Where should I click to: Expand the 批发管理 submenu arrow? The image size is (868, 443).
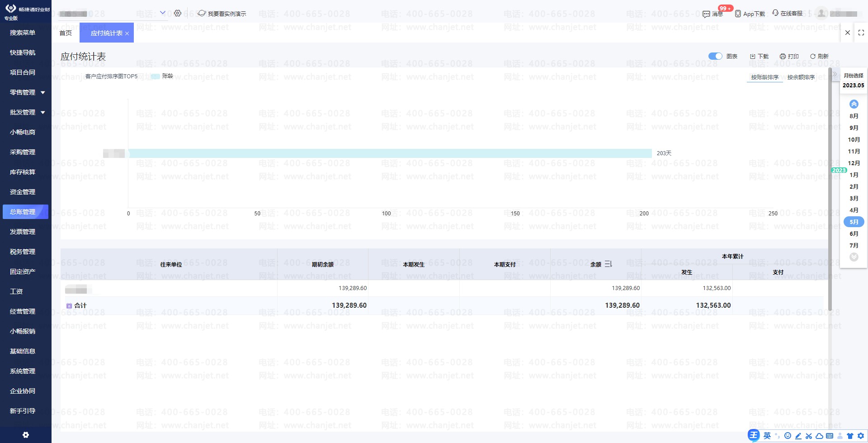click(x=43, y=112)
